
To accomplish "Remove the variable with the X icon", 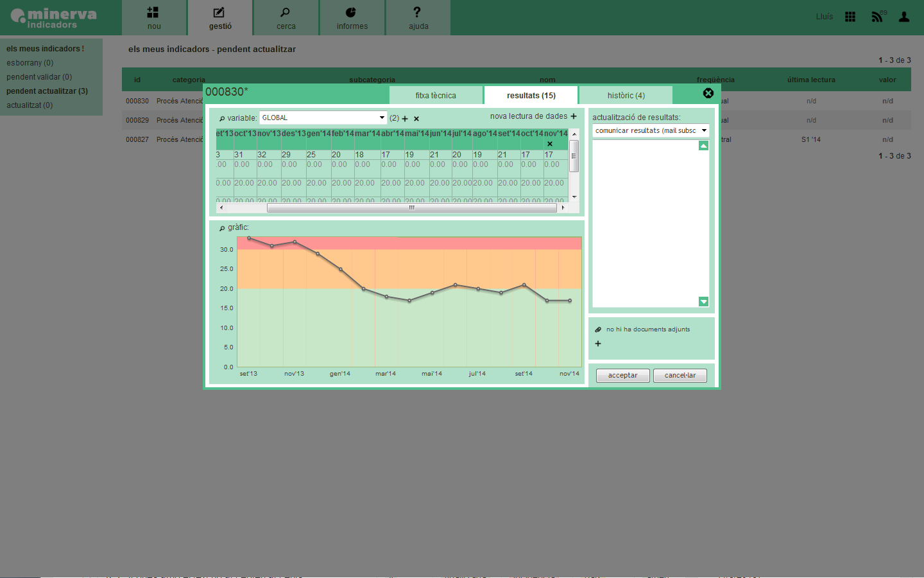I will click(x=416, y=119).
